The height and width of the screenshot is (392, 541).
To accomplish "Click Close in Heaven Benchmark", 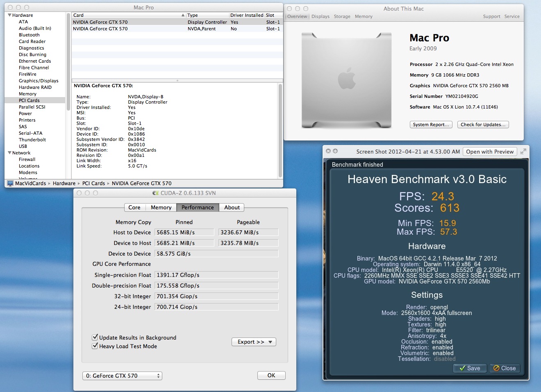I will click(x=505, y=368).
